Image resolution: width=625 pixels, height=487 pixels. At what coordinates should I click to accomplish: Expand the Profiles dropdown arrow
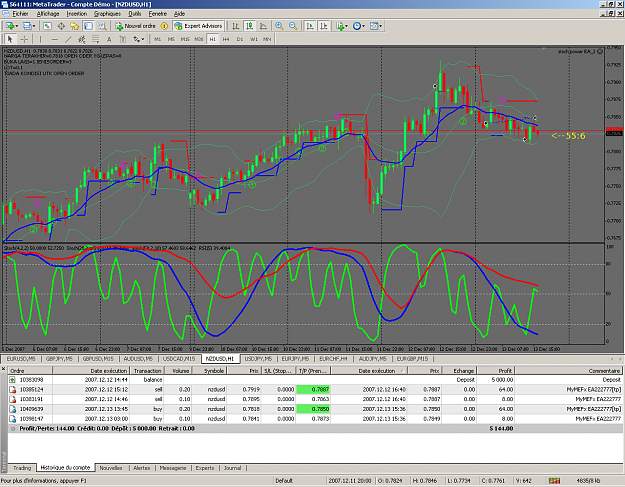34,26
